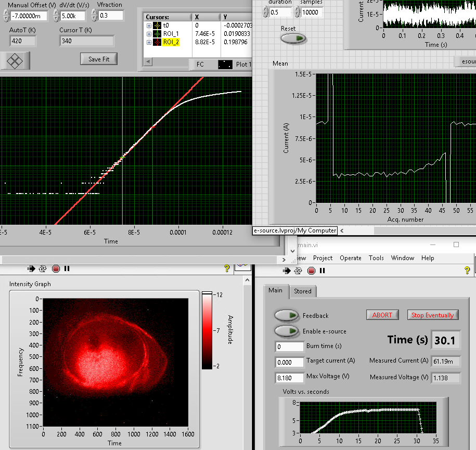Switch to the Stored tab
Image resolution: width=476 pixels, height=450 pixels.
(x=302, y=291)
